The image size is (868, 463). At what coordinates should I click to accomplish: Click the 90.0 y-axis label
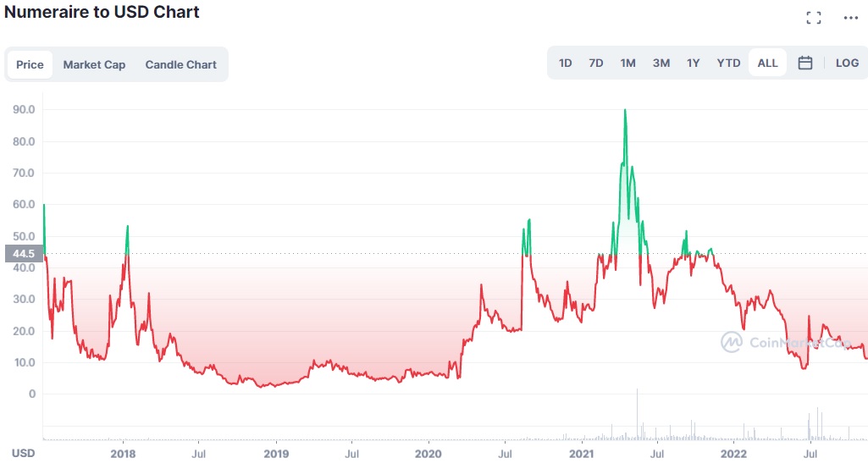tap(24, 109)
